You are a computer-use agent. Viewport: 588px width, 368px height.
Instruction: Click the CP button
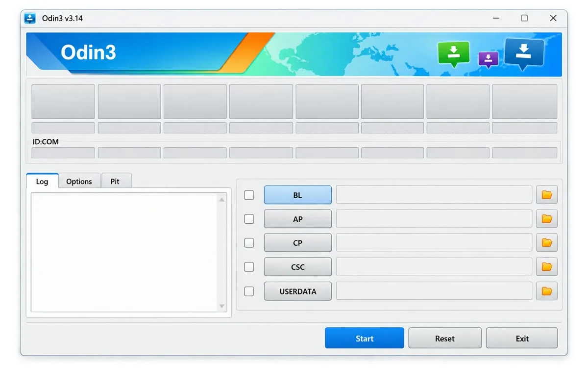[x=298, y=243]
